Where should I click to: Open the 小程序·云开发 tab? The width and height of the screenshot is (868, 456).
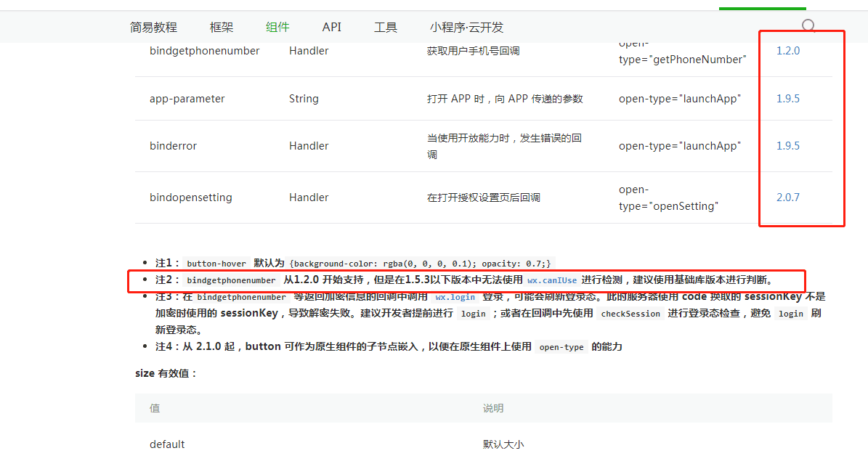tap(466, 27)
